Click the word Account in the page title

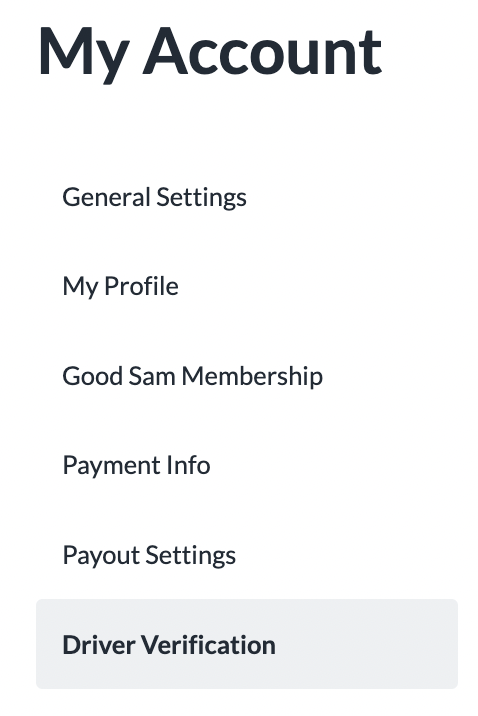tap(263, 52)
